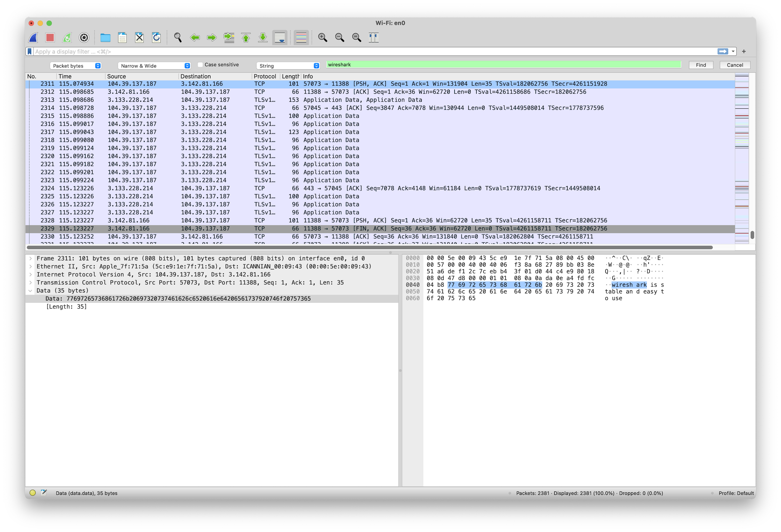Toggle colorize packet list icon
The height and width of the screenshot is (532, 781).
301,37
